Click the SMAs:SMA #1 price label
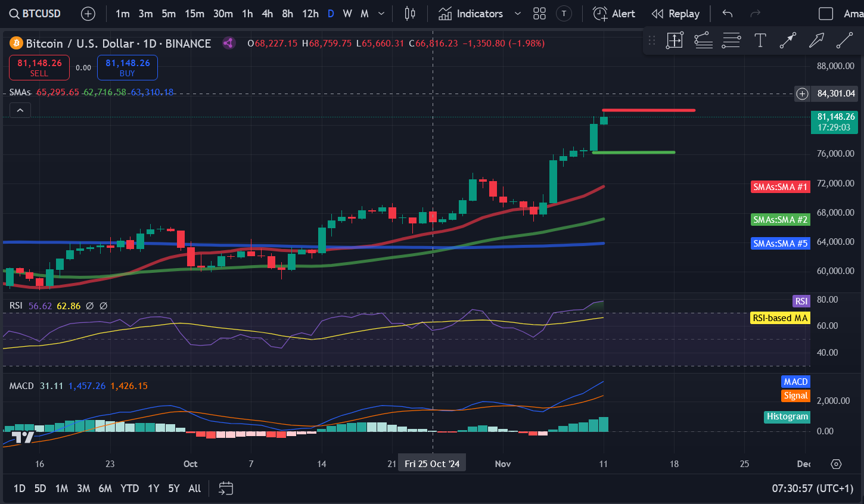 pos(780,187)
